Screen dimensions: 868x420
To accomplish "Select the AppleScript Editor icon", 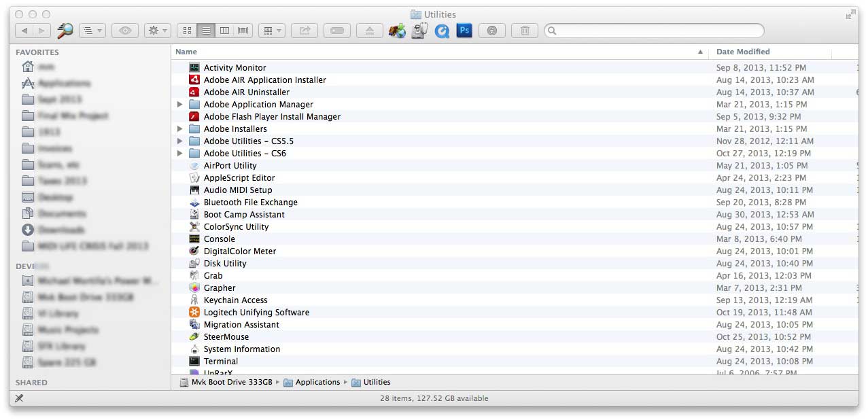I will tap(194, 178).
